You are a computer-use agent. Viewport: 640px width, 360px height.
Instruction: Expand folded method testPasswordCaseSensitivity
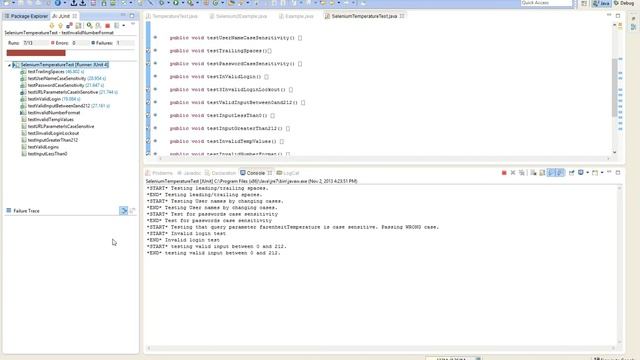pyautogui.click(x=155, y=63)
